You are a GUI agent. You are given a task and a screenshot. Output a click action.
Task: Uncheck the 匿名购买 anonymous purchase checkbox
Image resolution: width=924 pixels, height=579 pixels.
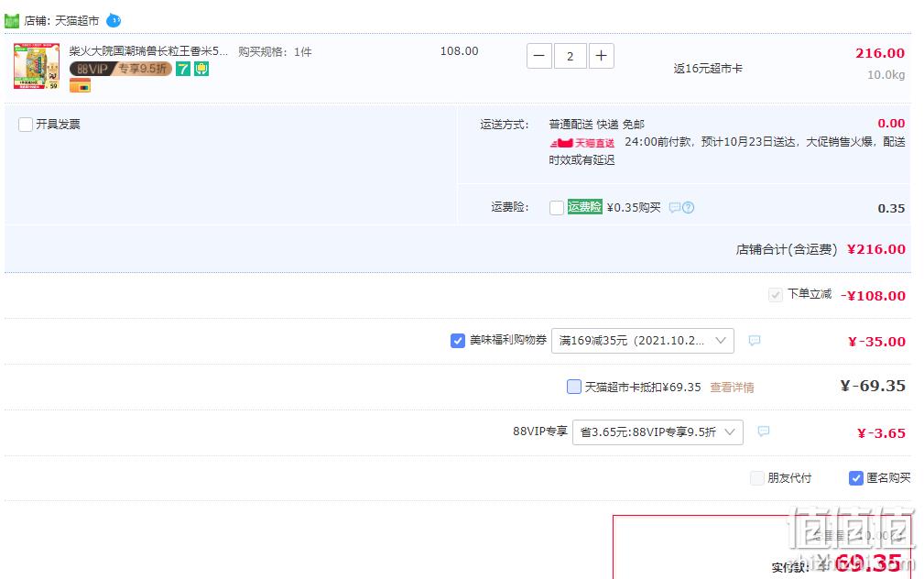(x=855, y=478)
